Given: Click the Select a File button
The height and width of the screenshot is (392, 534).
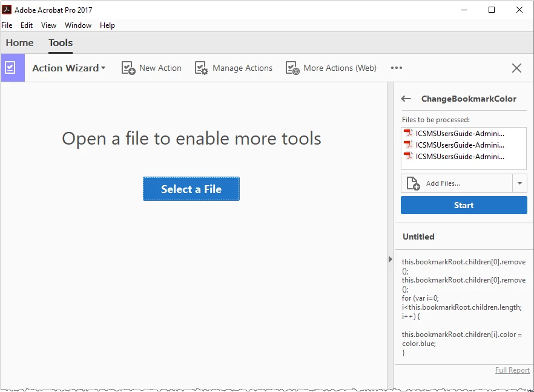Looking at the screenshot, I should (x=191, y=189).
